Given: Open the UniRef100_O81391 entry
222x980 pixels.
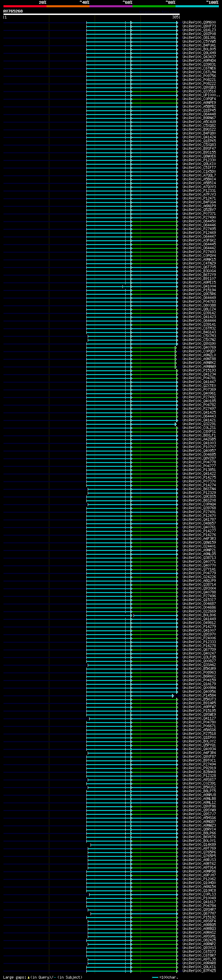Looking at the screenshot, I should click(199, 38).
